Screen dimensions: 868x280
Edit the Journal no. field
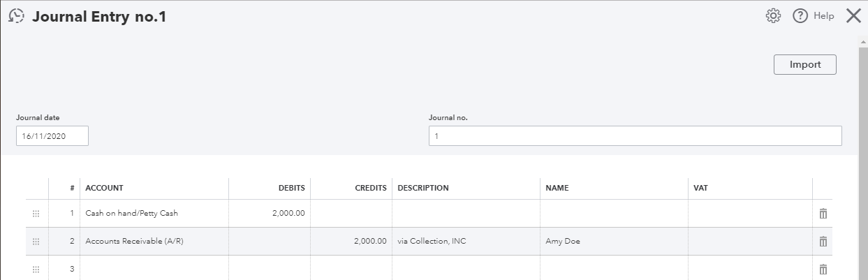point(635,136)
